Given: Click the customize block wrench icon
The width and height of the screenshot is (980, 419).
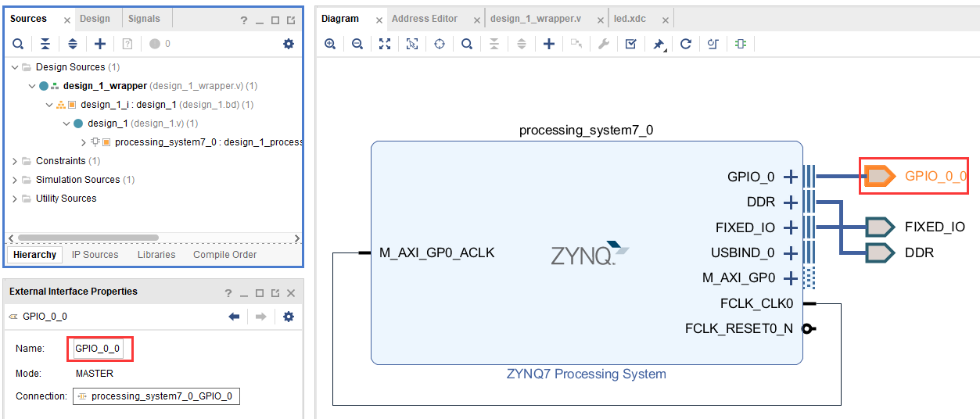Looking at the screenshot, I should (604, 45).
